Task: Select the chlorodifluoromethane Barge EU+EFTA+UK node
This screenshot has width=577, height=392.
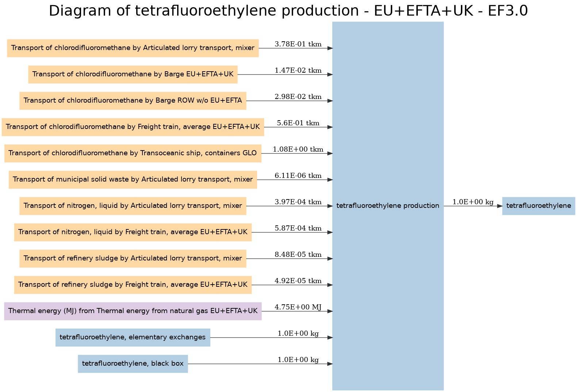Action: 133,75
